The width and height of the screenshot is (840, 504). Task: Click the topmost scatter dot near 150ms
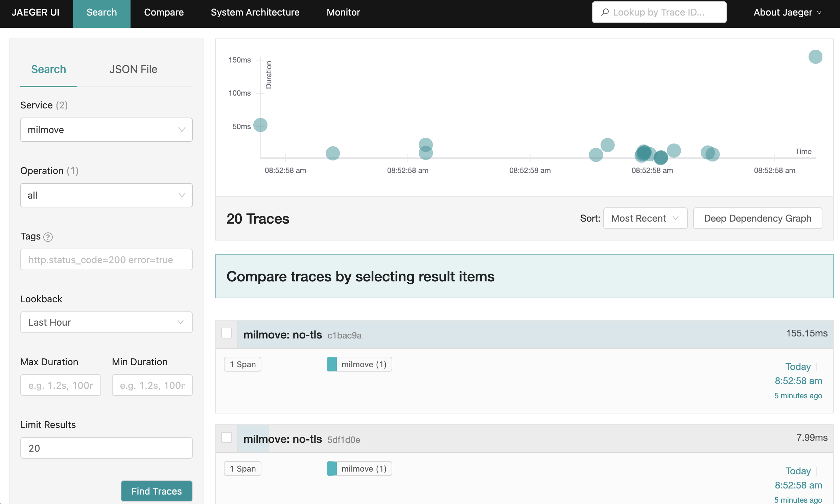pos(815,57)
